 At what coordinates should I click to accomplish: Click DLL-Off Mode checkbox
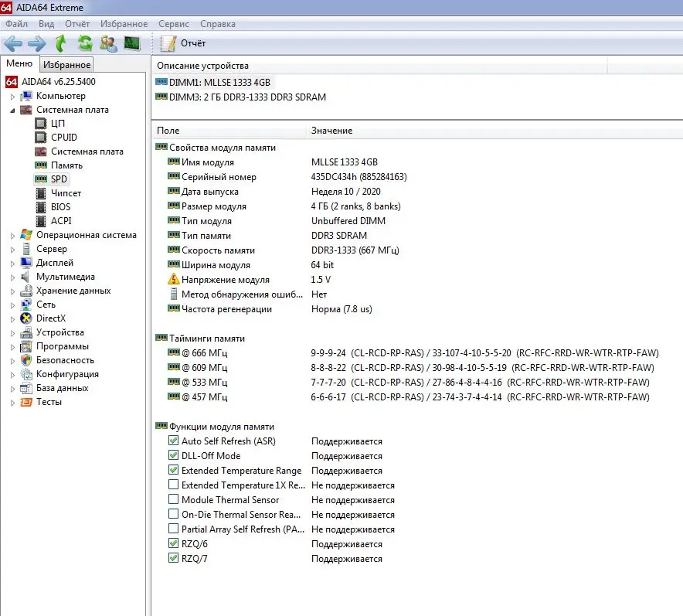(x=173, y=455)
